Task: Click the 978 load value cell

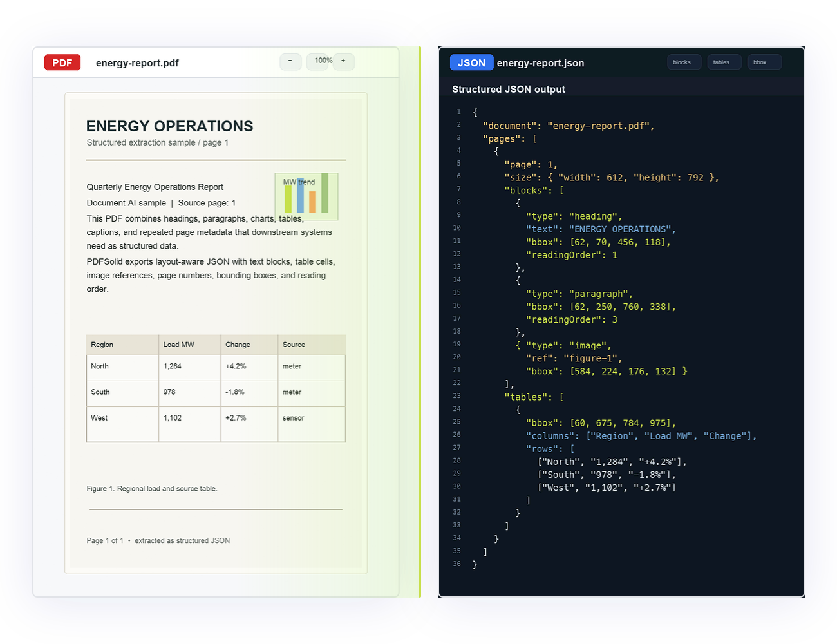Action: 190,392
